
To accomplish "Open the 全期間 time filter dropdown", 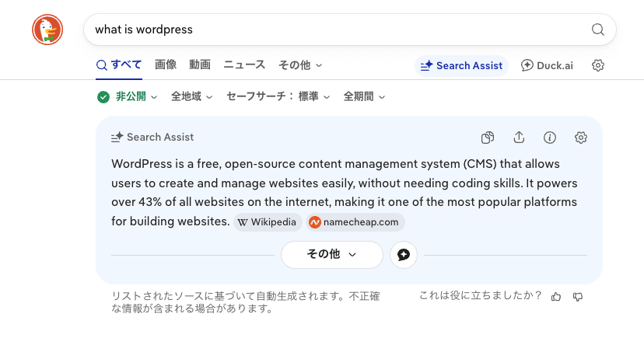I will 364,96.
